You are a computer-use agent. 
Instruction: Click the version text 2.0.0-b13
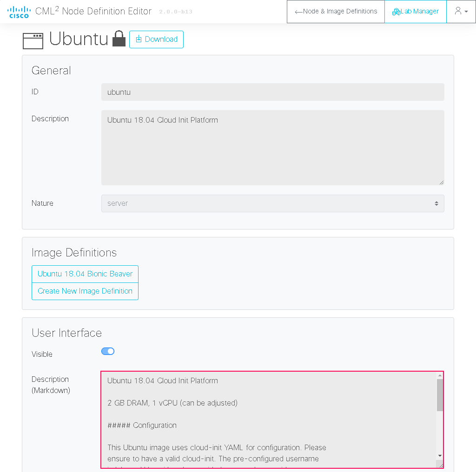[x=175, y=12]
